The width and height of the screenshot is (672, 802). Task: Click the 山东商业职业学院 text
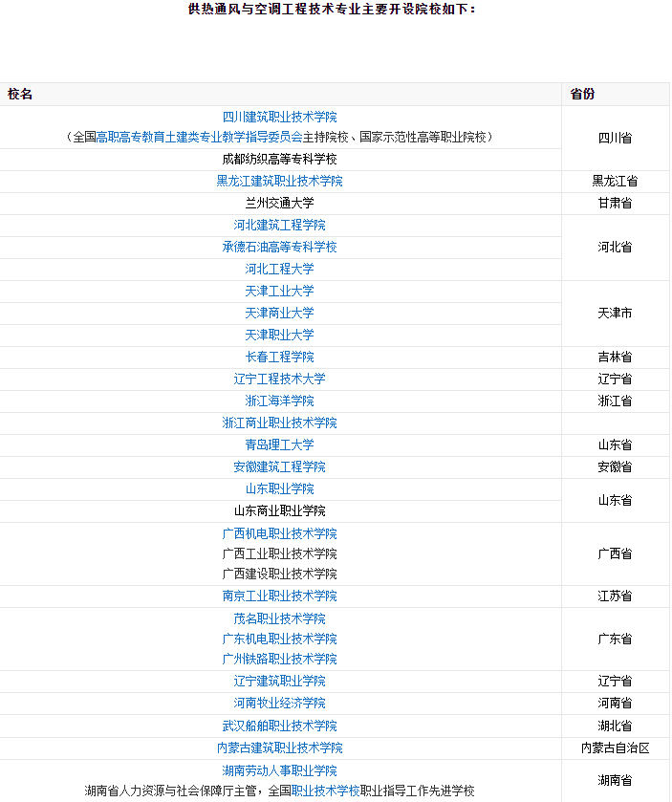[279, 511]
